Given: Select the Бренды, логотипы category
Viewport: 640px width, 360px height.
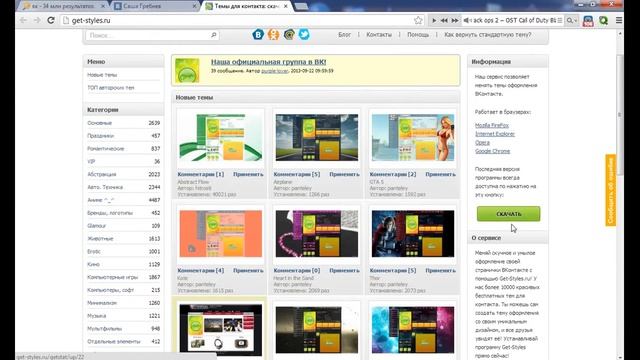Looking at the screenshot, I should [x=110, y=213].
